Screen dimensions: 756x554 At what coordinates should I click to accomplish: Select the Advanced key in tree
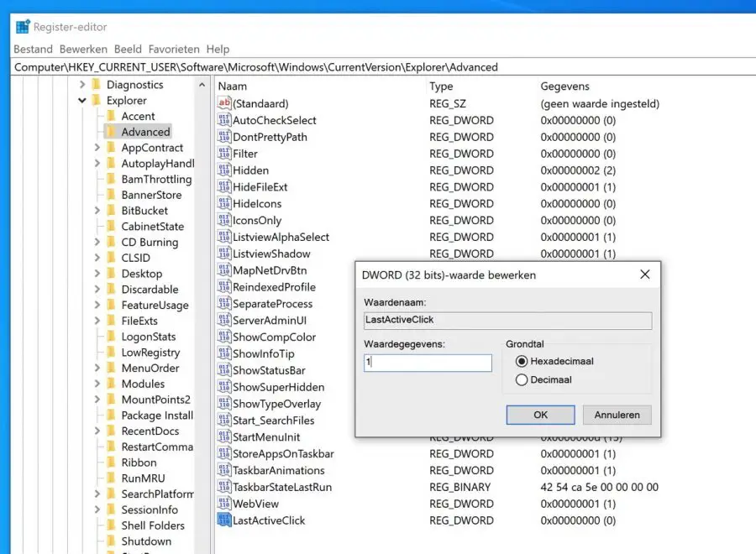145,132
